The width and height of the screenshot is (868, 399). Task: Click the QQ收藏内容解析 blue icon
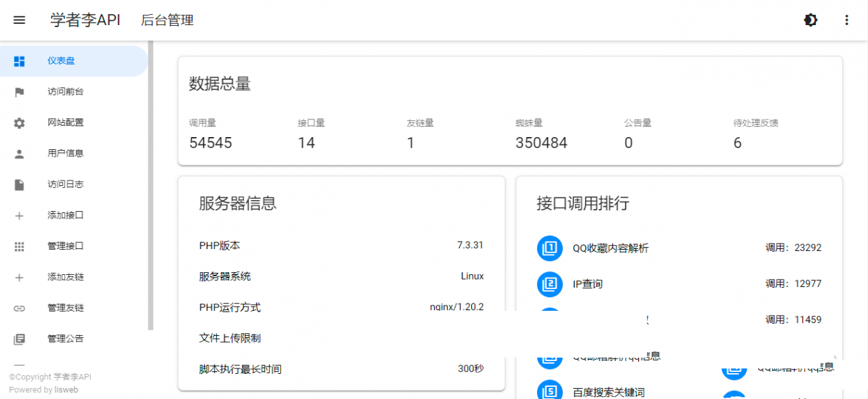click(549, 248)
